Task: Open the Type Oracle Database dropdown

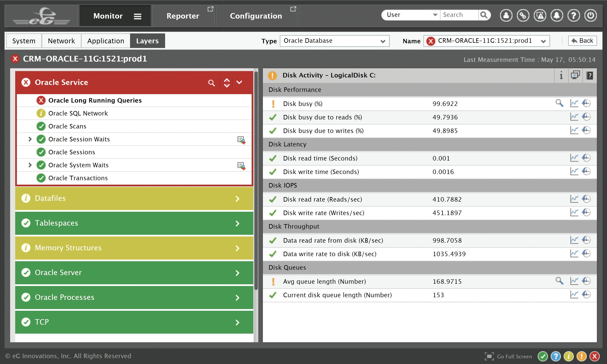Action: tap(334, 41)
